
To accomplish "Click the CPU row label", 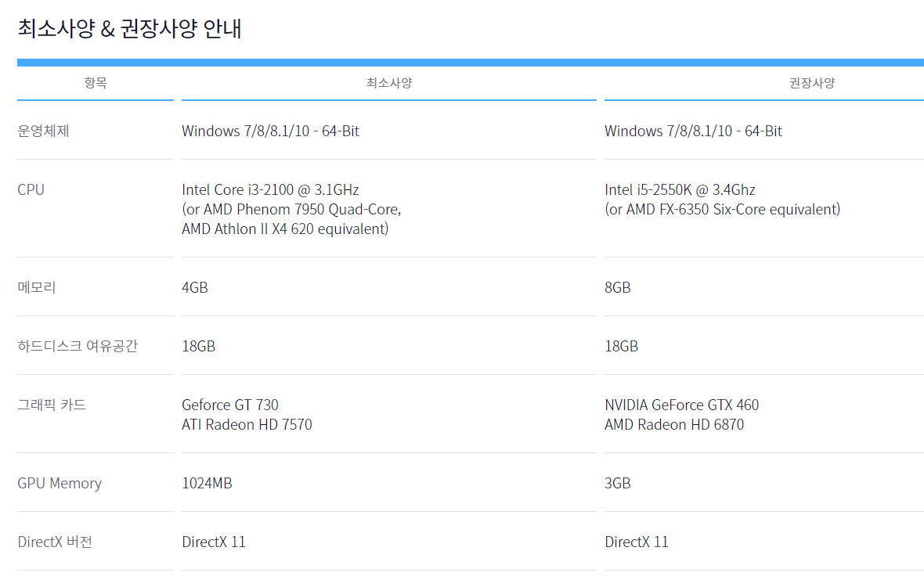I will coord(31,189).
